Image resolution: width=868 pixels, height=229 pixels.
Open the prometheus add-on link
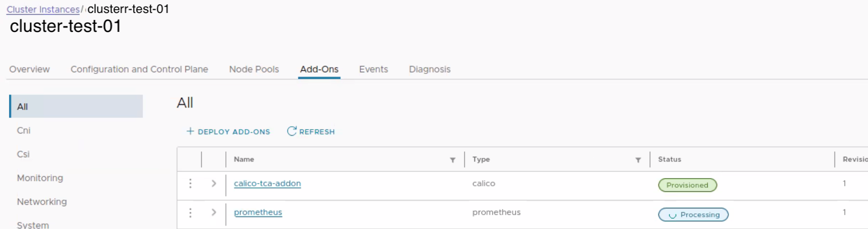tap(258, 212)
